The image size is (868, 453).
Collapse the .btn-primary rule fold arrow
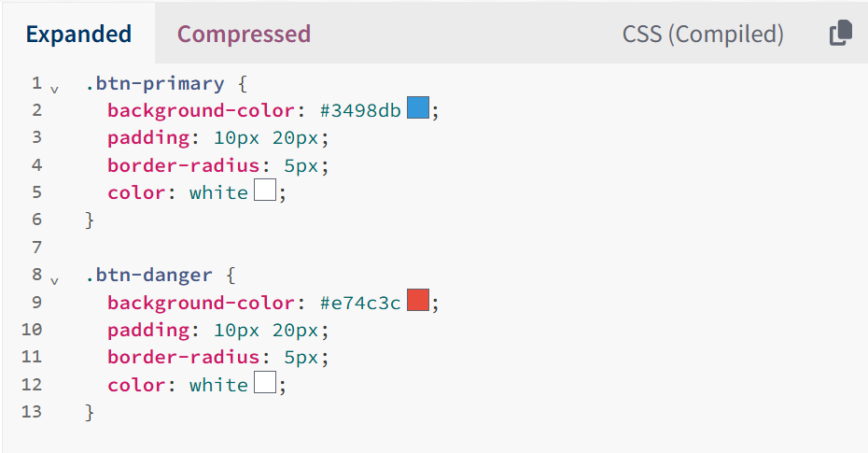[x=54, y=89]
